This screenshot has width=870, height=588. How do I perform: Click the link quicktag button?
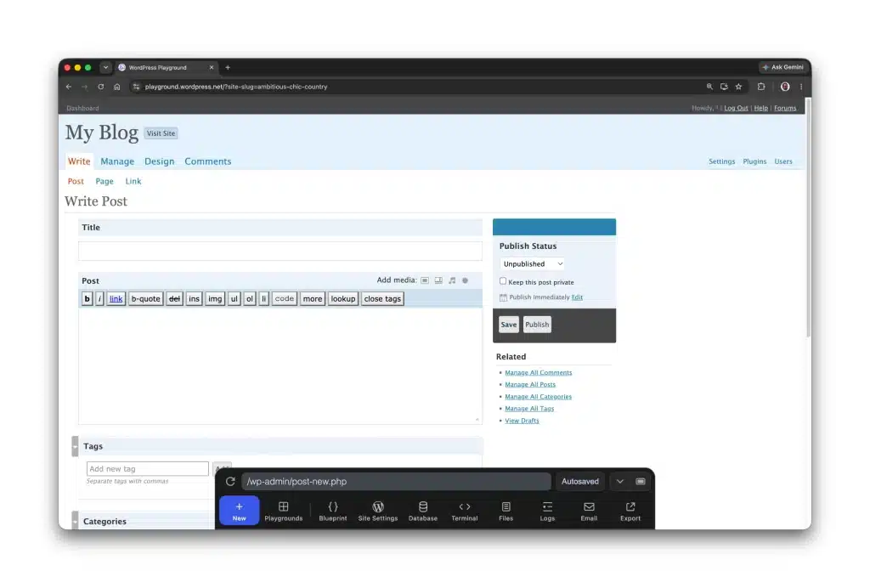click(116, 298)
